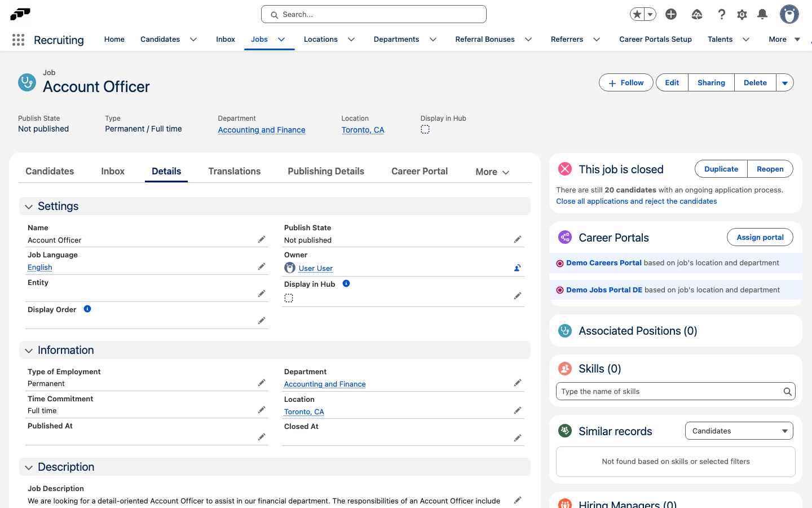The height and width of the screenshot is (508, 812).
Task: Open Similar records Candidates dropdown
Action: (x=739, y=431)
